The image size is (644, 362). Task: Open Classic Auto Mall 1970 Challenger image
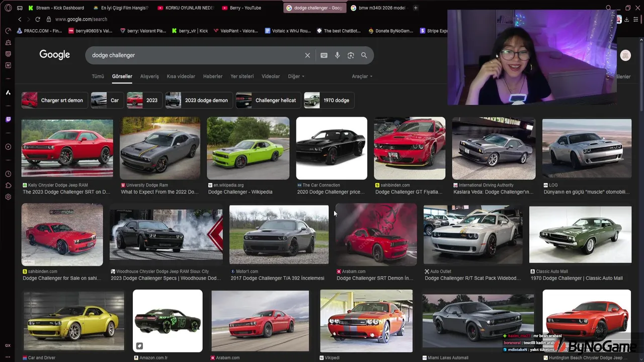coord(580,234)
